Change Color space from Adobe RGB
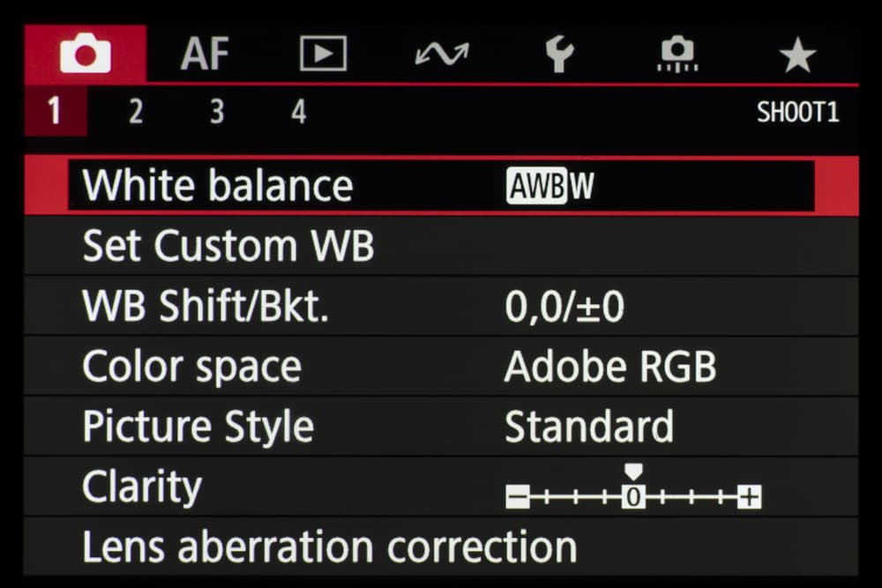 609,367
